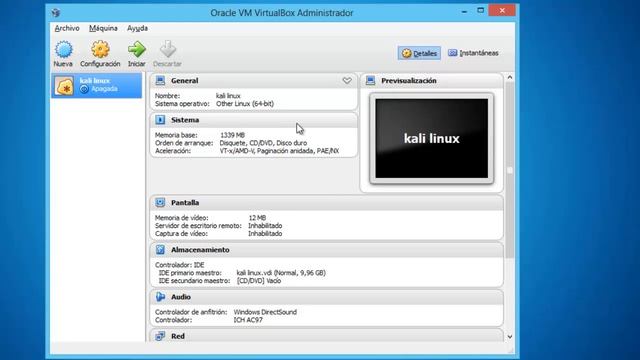The height and width of the screenshot is (360, 640).
Task: Click the Apagada power state icon
Action: coord(84,89)
